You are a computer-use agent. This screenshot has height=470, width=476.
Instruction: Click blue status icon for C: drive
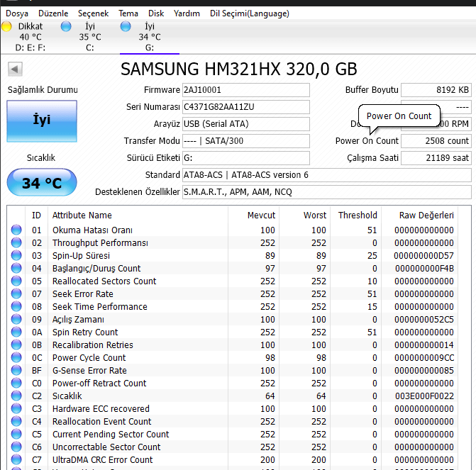pyautogui.click(x=66, y=26)
